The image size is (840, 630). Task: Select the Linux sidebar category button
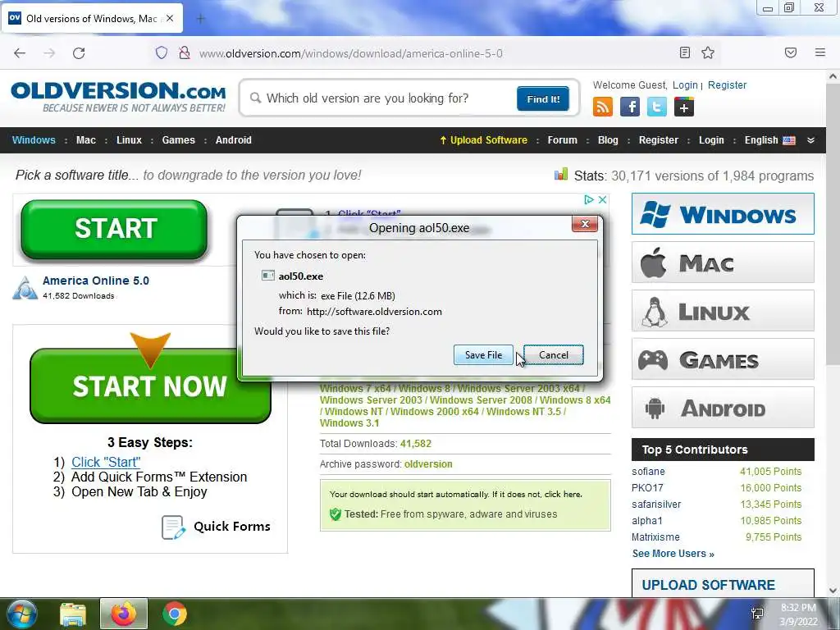723,311
